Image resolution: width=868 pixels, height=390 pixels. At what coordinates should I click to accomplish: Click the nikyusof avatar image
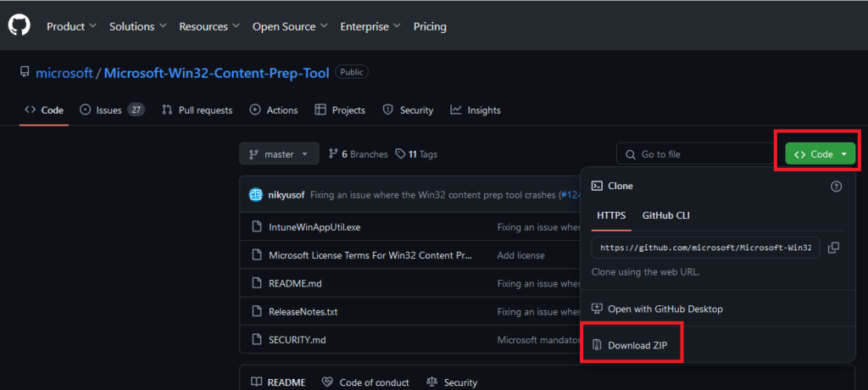[256, 195]
